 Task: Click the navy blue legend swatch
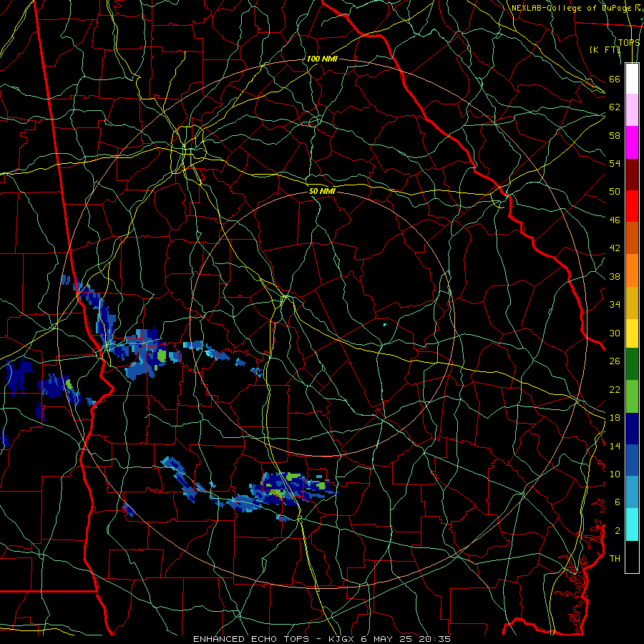tap(632, 429)
